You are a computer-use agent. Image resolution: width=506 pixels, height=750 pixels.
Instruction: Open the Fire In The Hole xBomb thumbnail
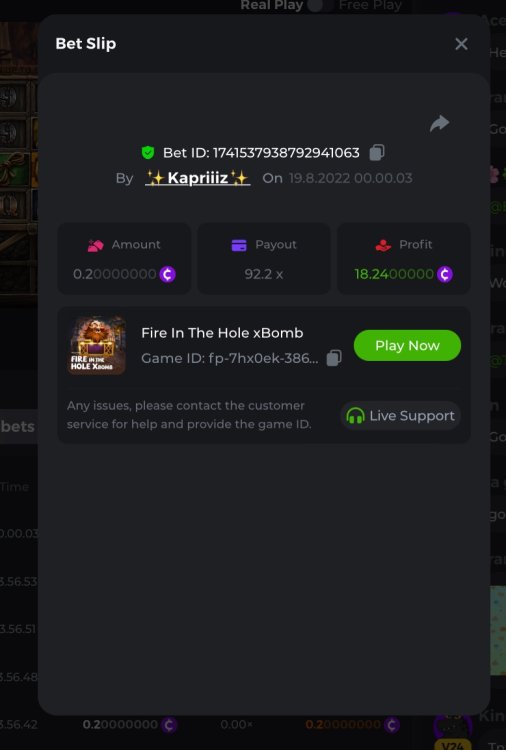(x=98, y=345)
